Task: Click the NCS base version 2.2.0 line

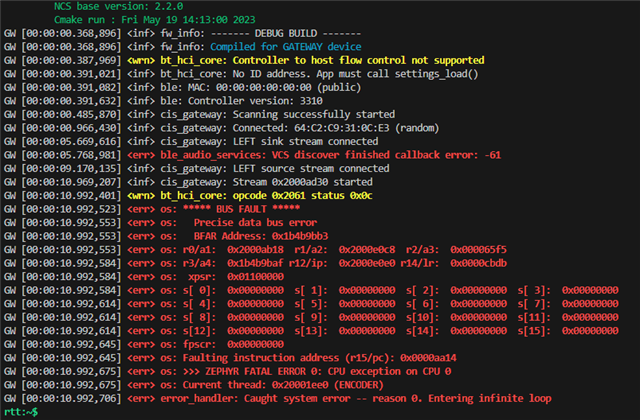Action: pyautogui.click(x=118, y=7)
